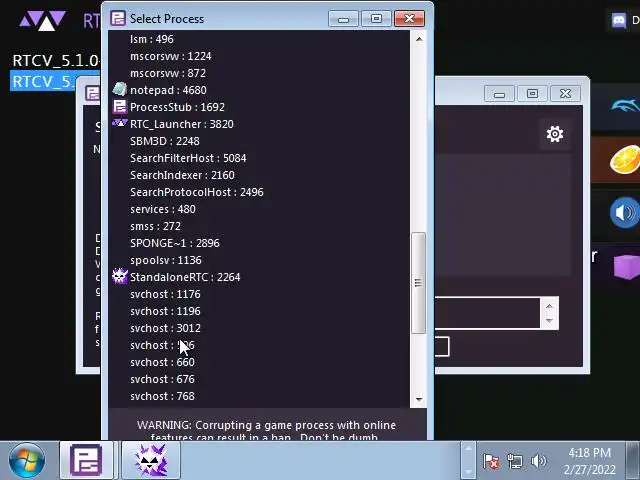The height and width of the screenshot is (480, 640).
Task: Click stepper down arrow in background window
Action: [549, 321]
